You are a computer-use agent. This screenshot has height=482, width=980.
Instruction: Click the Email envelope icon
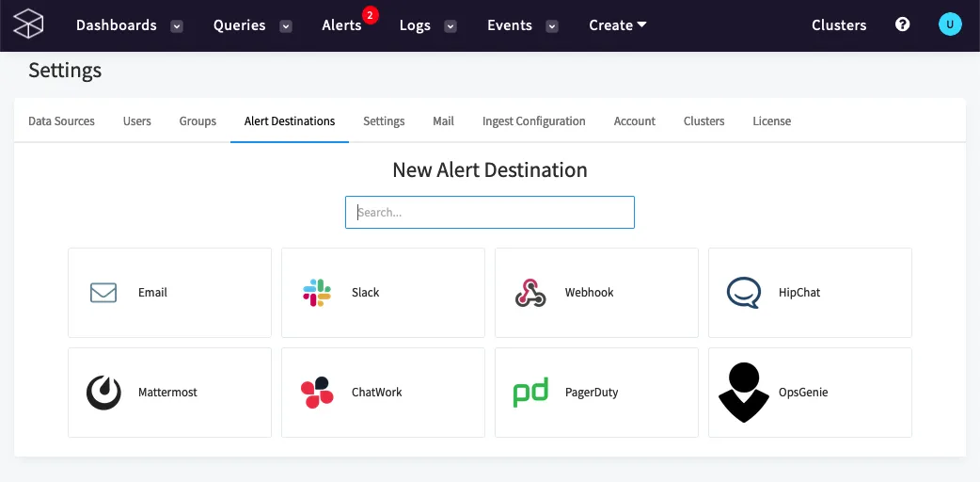[x=103, y=293]
